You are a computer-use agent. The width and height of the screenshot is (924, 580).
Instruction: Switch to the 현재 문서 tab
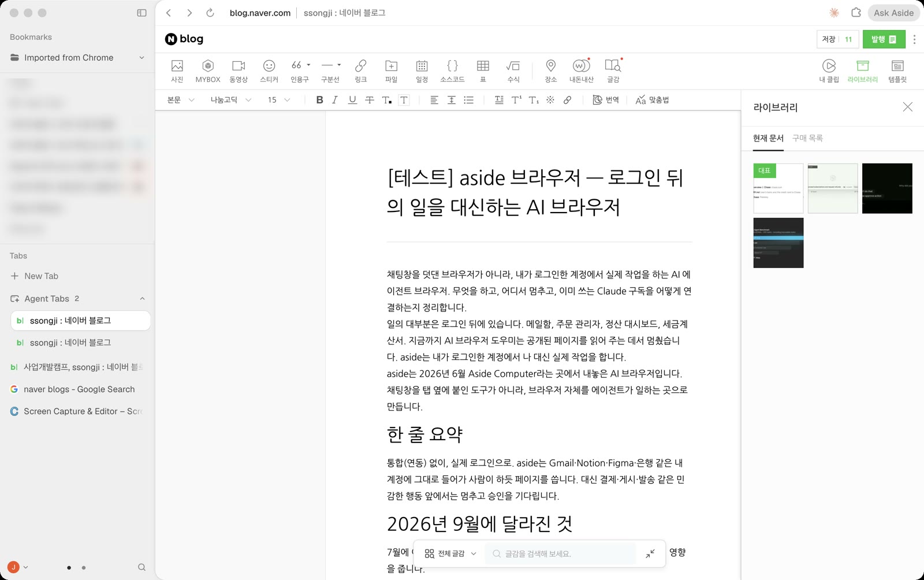[x=768, y=138]
